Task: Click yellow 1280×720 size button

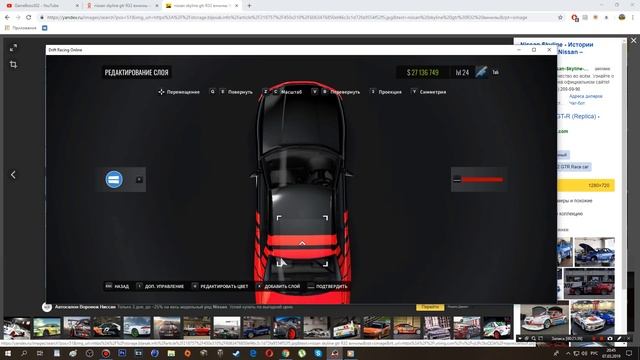Action: point(586,185)
